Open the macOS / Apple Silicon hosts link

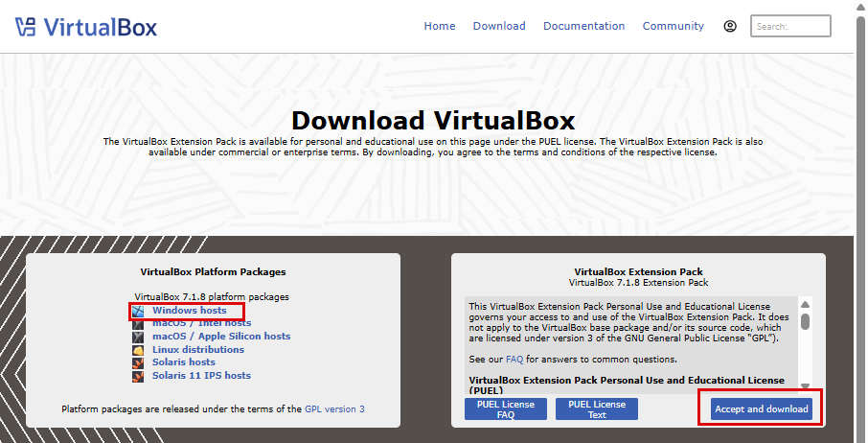pos(221,337)
